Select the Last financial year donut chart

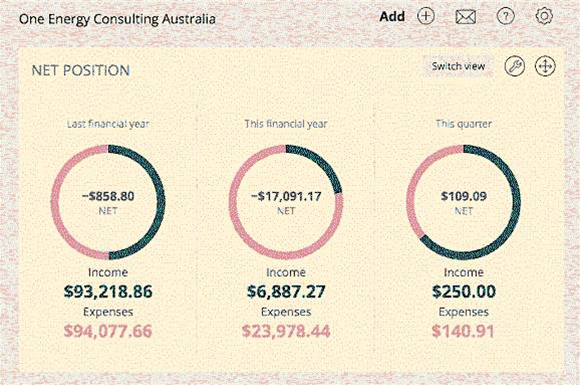[108, 202]
